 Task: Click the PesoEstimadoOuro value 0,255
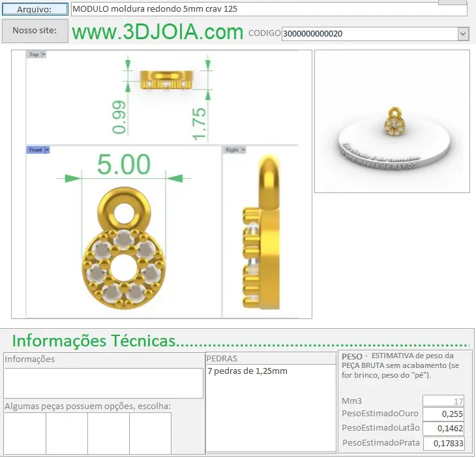443,414
